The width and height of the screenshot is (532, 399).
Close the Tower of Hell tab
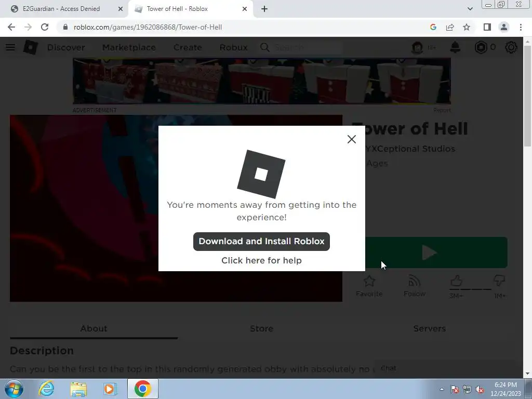[x=245, y=9]
